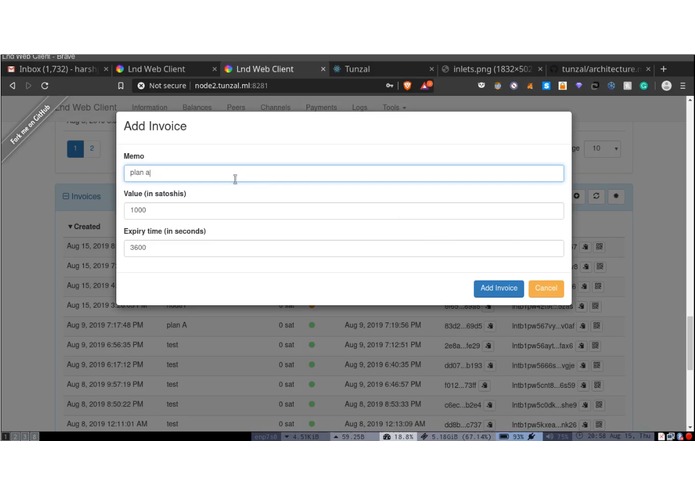Image resolution: width=695 pixels, height=494 pixels.
Task: Close the Tunzal tab
Action: [x=431, y=69]
